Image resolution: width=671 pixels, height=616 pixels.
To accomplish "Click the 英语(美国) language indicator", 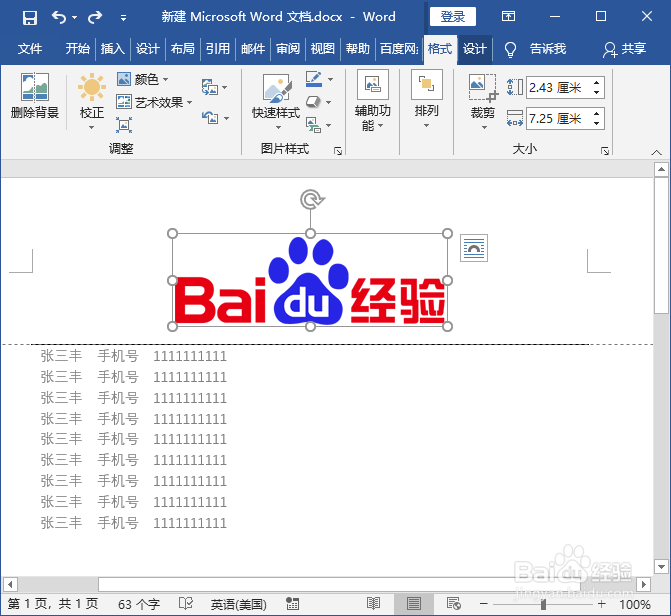I will click(238, 604).
